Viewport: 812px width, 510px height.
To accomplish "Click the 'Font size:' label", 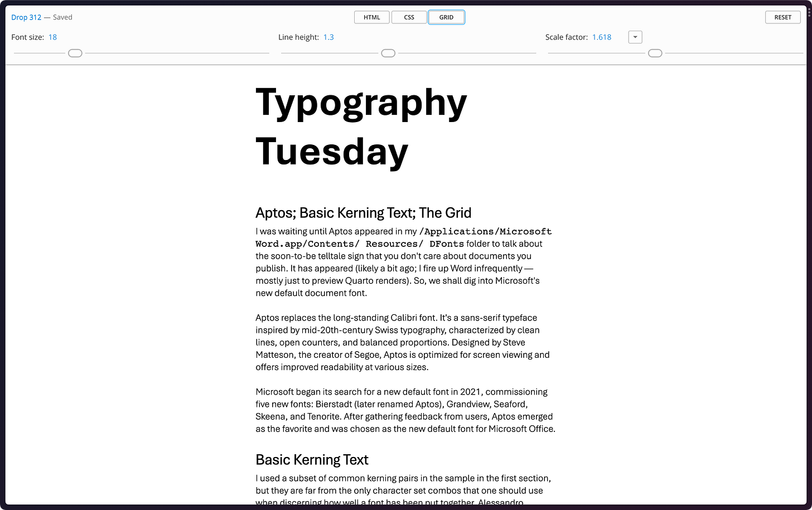I will pyautogui.click(x=28, y=37).
